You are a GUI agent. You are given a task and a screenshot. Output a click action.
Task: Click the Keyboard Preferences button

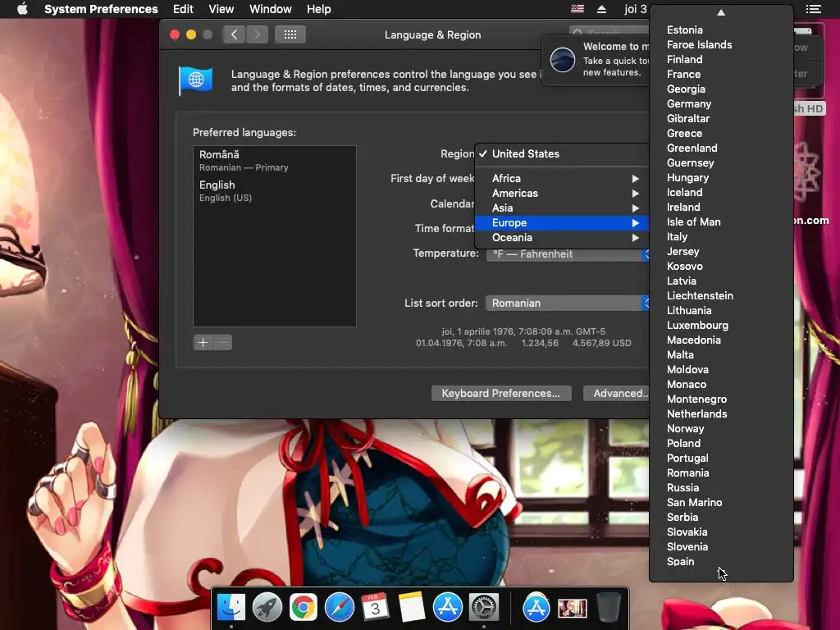pyautogui.click(x=501, y=393)
